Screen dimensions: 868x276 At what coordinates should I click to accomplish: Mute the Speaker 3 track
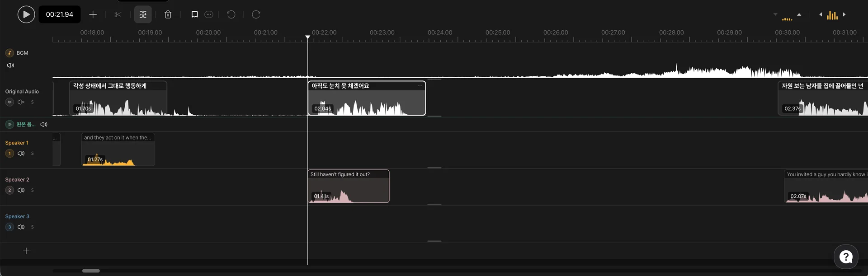pos(21,227)
